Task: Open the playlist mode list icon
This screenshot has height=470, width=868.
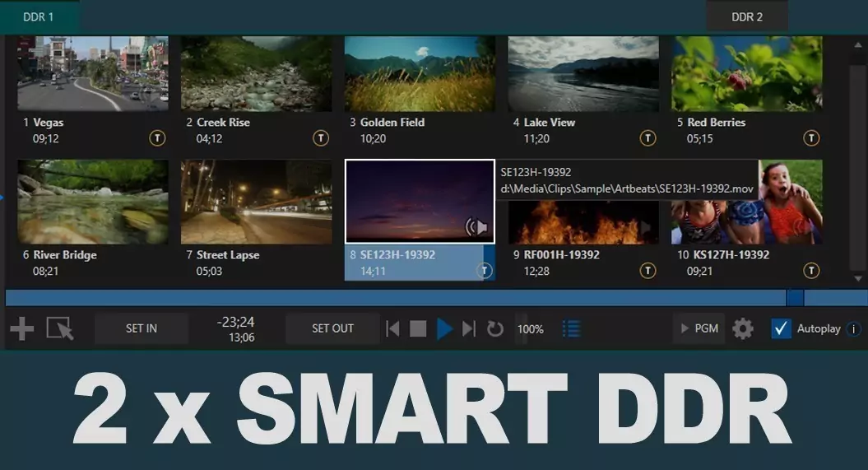Action: (x=571, y=328)
